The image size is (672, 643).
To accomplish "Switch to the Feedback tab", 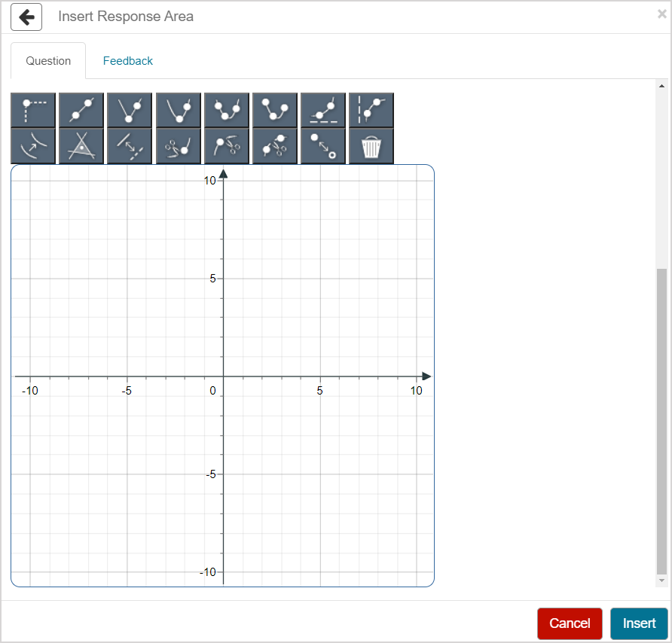I will (128, 61).
